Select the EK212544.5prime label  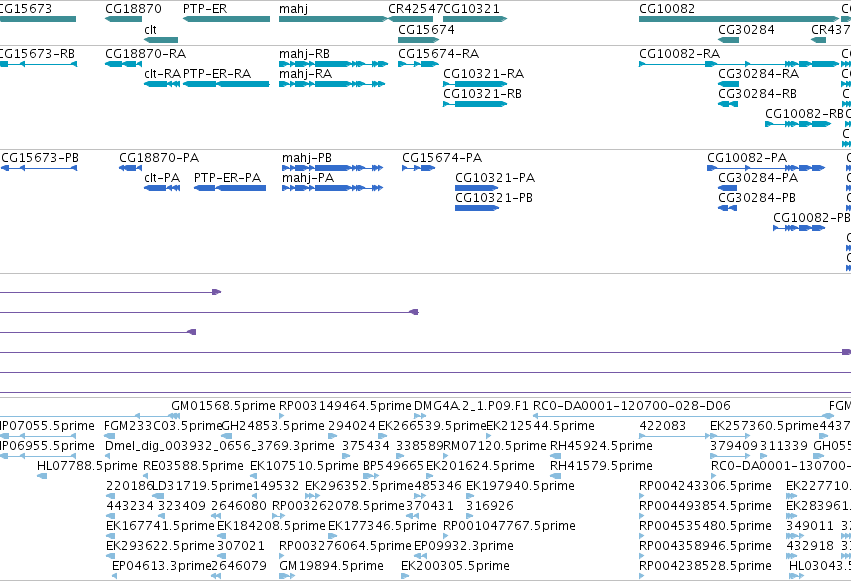click(x=541, y=426)
